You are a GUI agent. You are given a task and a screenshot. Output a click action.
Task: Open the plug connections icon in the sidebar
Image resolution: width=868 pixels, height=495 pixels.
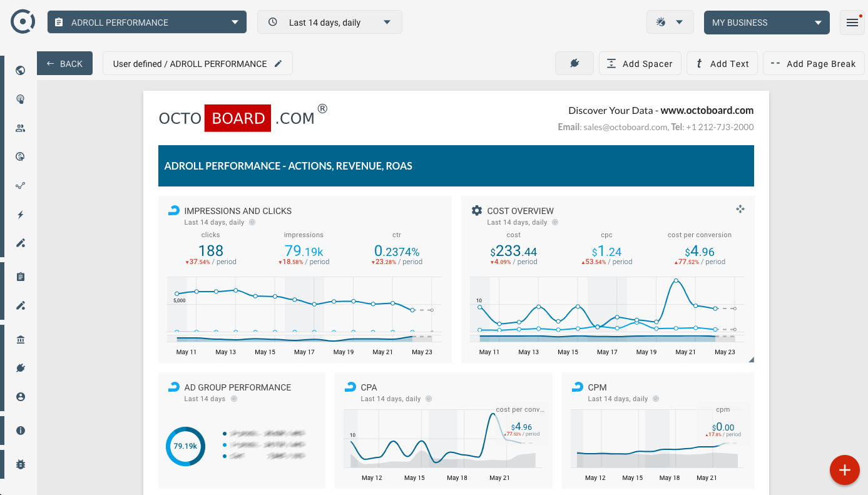(21, 368)
